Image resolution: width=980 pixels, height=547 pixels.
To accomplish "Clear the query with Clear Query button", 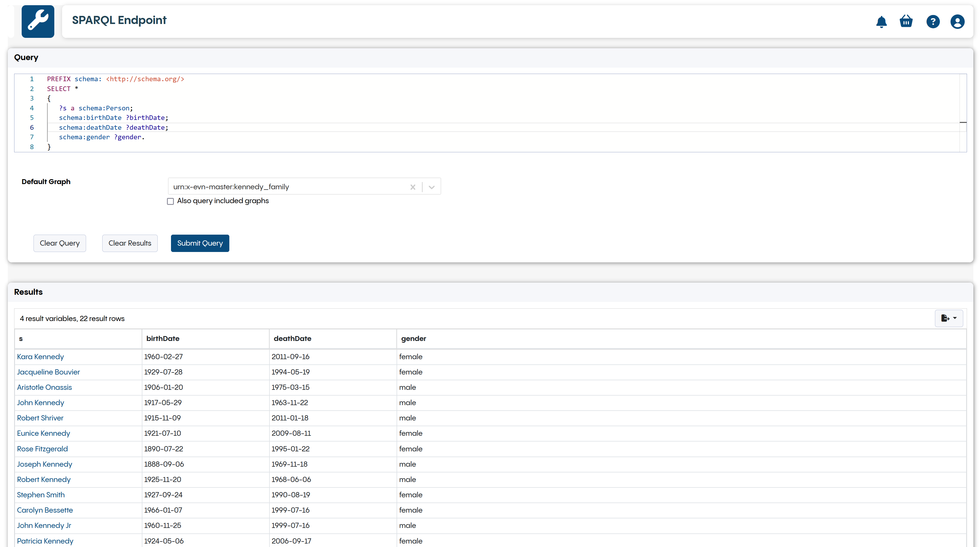I will (59, 243).
